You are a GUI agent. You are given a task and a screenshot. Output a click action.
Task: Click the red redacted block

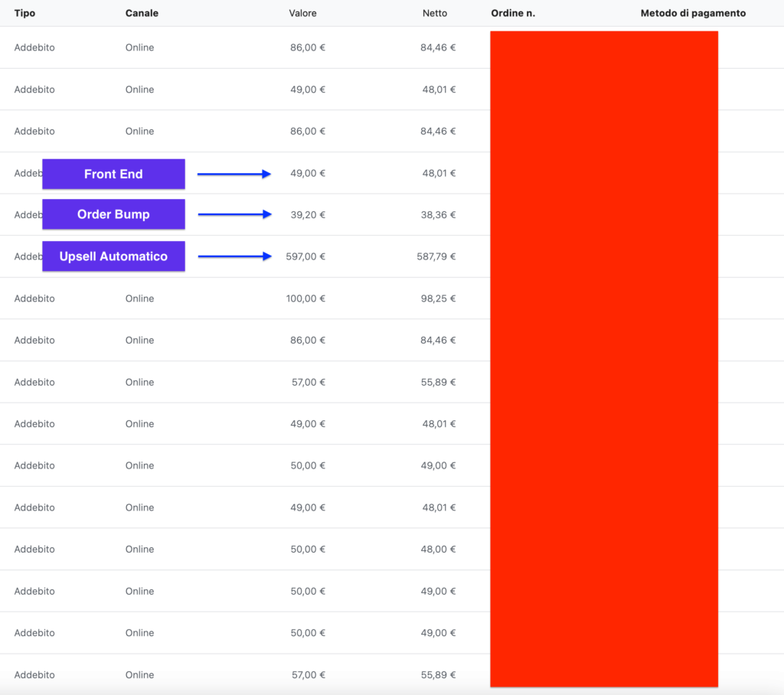[x=603, y=358]
